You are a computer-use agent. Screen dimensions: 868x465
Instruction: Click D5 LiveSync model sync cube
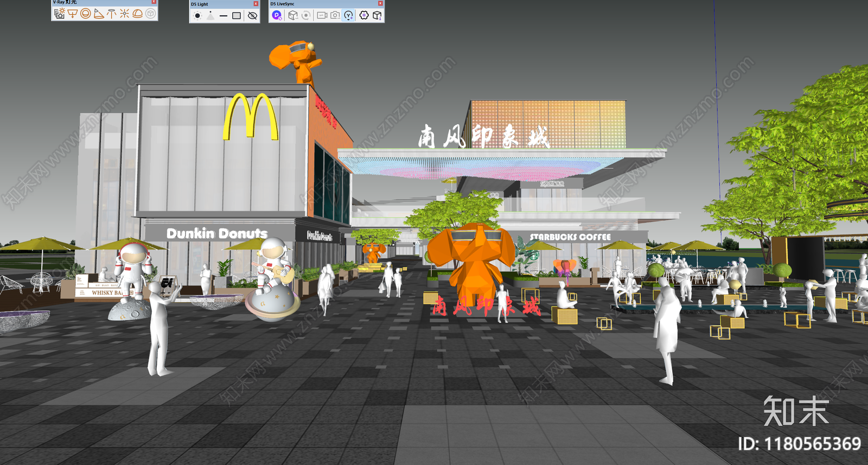tap(293, 15)
